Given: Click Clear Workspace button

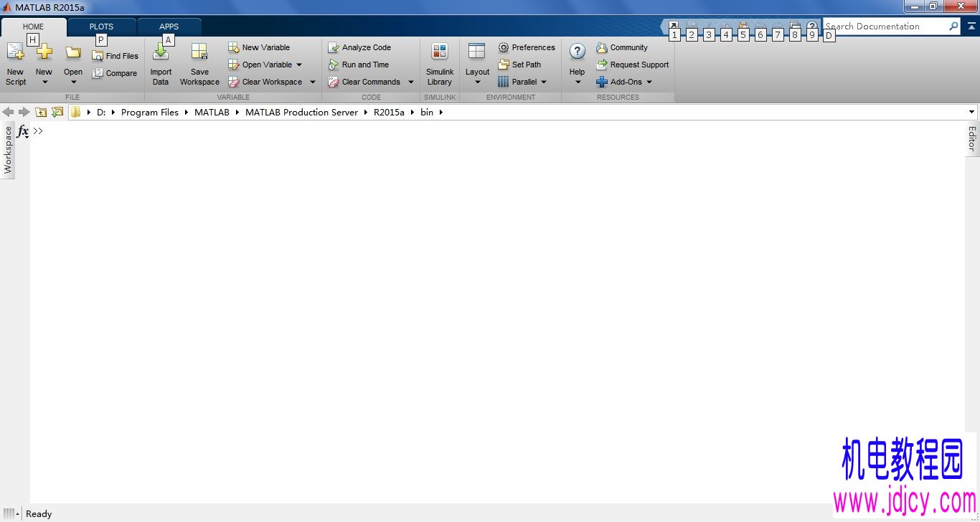Looking at the screenshot, I should coord(265,82).
